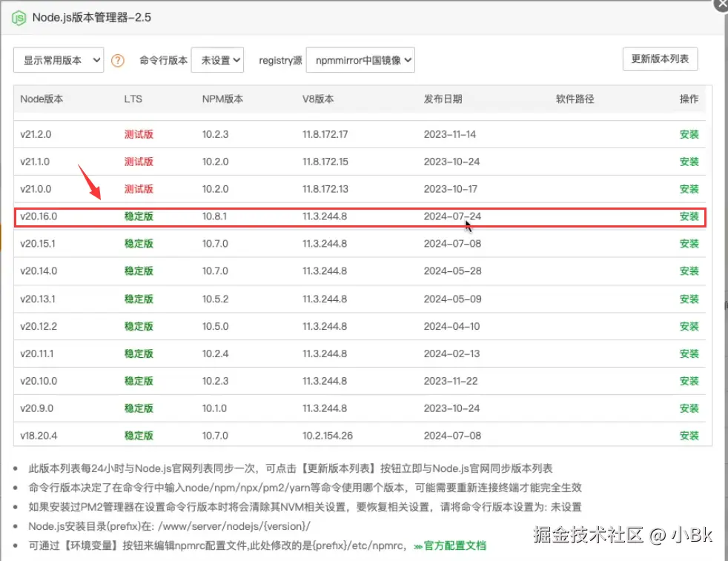728x561 pixels.
Task: Click release date 2024-05-28 cell
Action: pyautogui.click(x=453, y=271)
